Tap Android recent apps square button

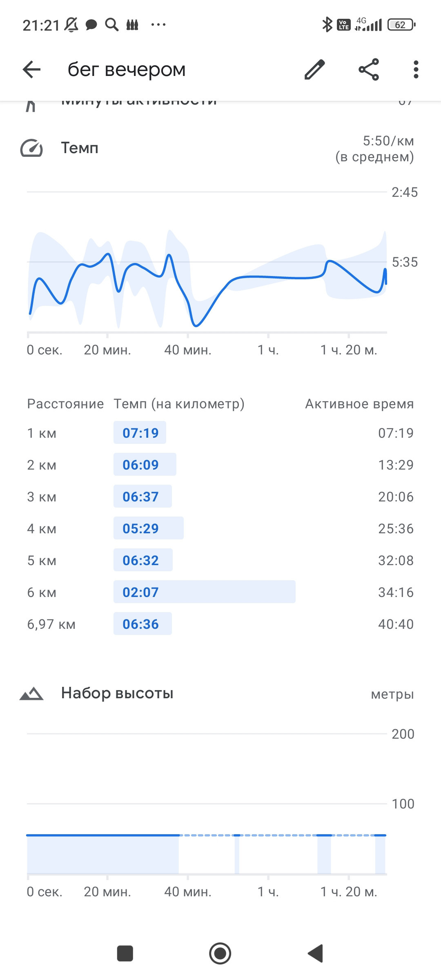click(x=125, y=953)
